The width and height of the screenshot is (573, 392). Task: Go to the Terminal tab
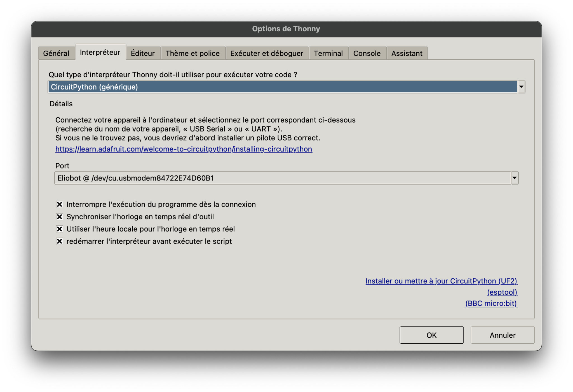pyautogui.click(x=328, y=53)
